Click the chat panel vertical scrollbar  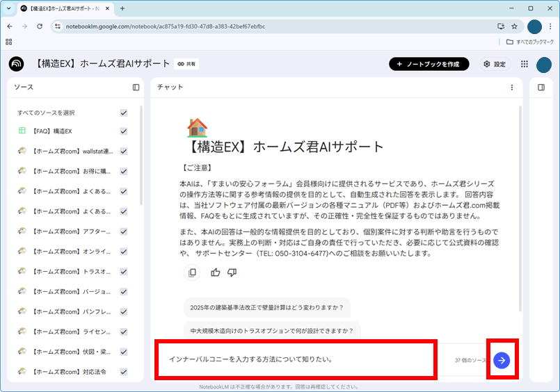[520, 209]
